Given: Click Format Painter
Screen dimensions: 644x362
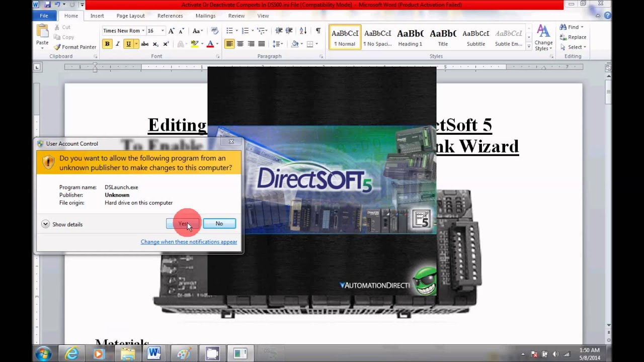Looking at the screenshot, I should point(75,47).
